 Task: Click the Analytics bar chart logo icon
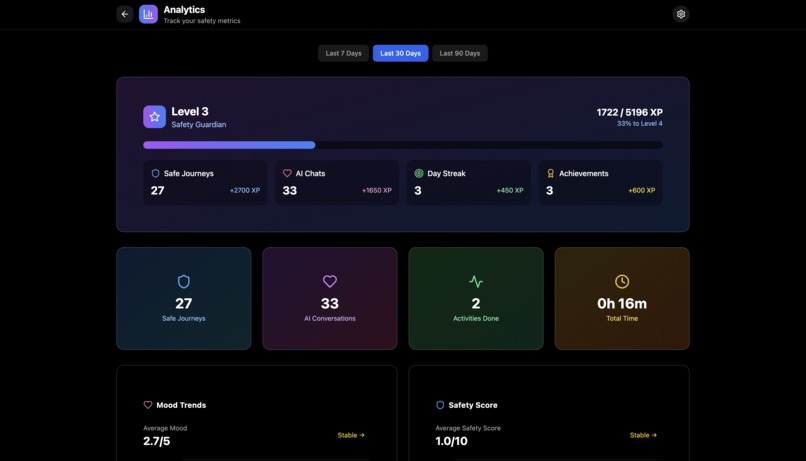pos(148,14)
